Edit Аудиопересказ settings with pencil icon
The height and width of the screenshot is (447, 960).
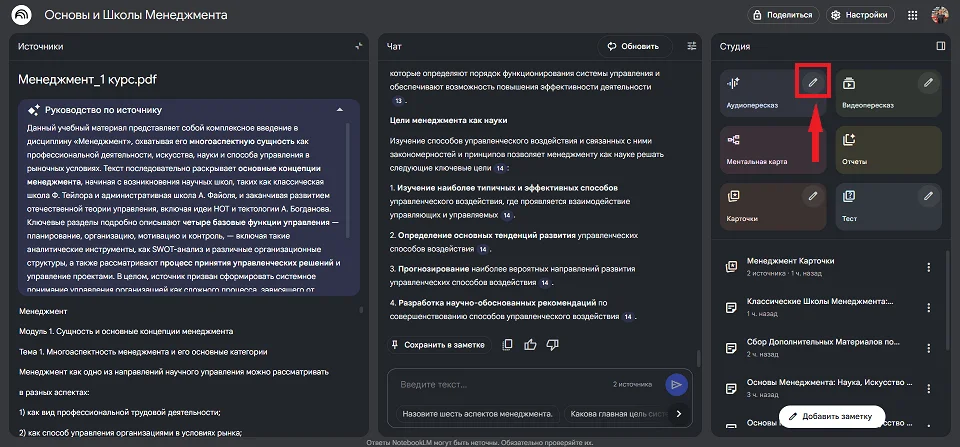[x=813, y=82]
